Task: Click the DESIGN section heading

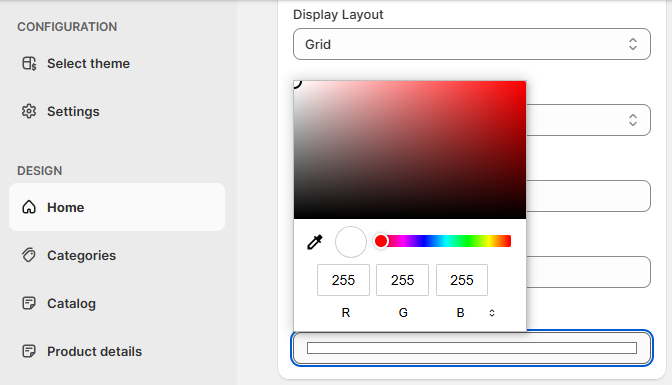Action: [x=39, y=171]
